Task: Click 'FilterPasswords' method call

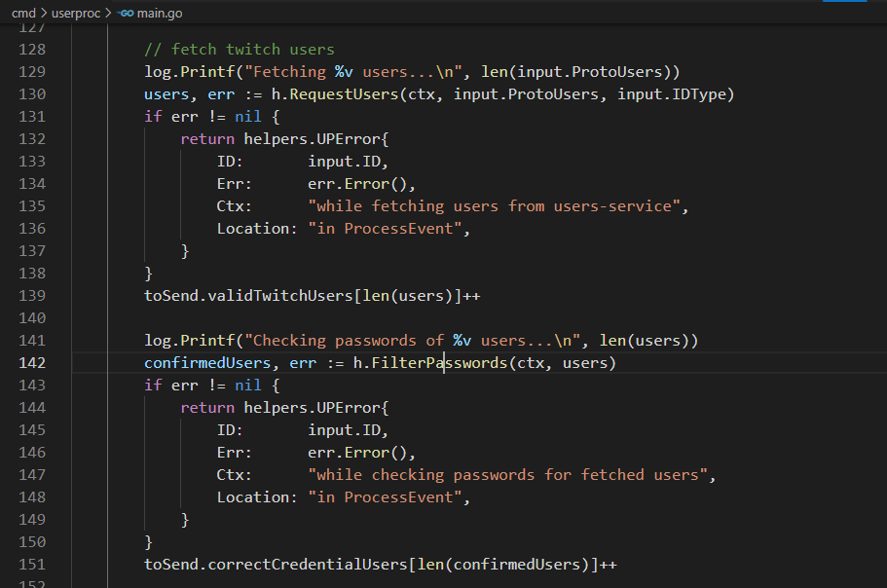Action: click(x=439, y=363)
